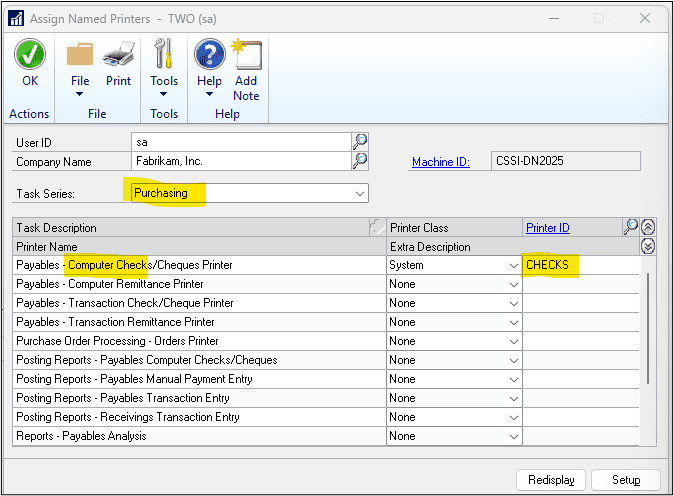Click the Setup button

[626, 480]
